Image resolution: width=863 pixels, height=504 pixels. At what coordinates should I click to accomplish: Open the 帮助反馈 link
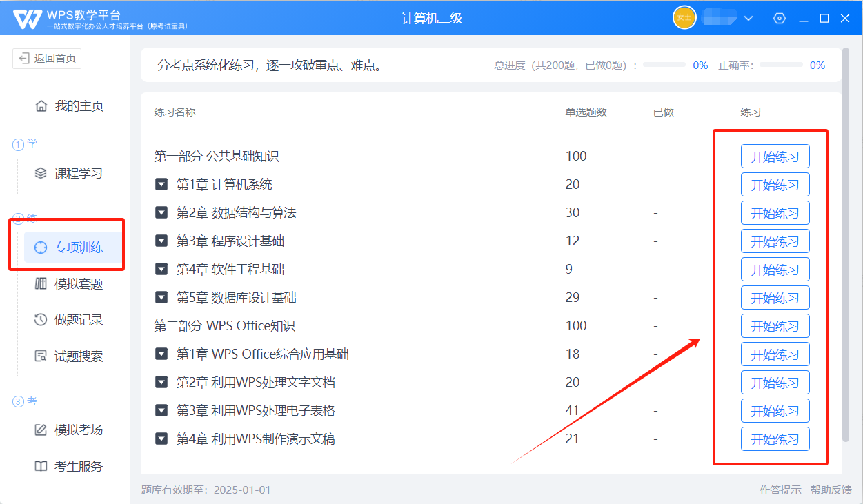point(831,490)
